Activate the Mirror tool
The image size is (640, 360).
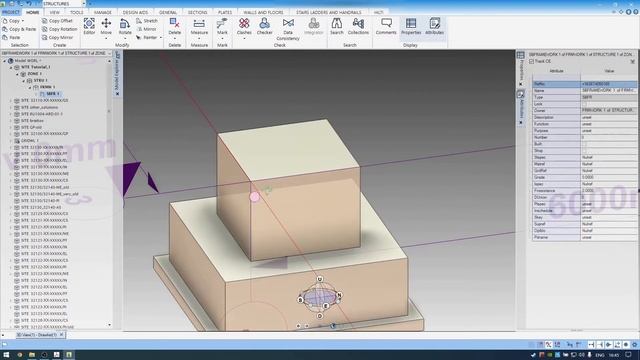146,29
